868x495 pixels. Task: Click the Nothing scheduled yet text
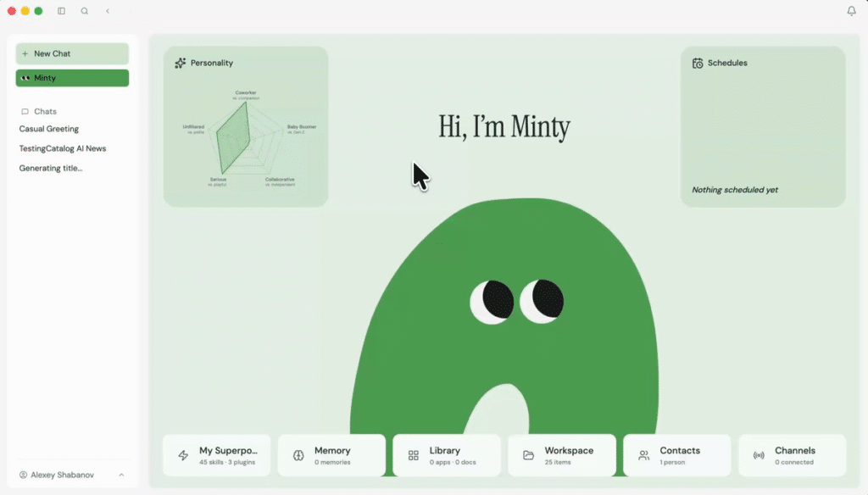coord(735,190)
